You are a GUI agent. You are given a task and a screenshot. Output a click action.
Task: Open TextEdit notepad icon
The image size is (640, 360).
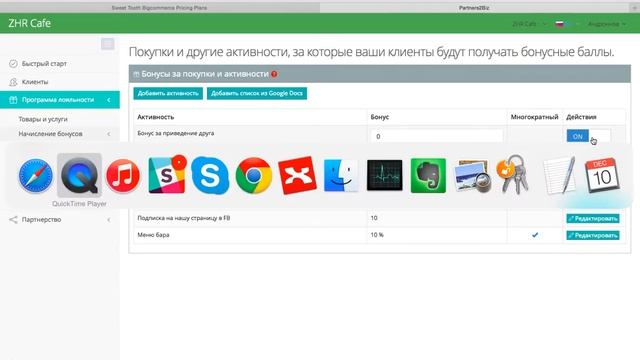tap(559, 176)
